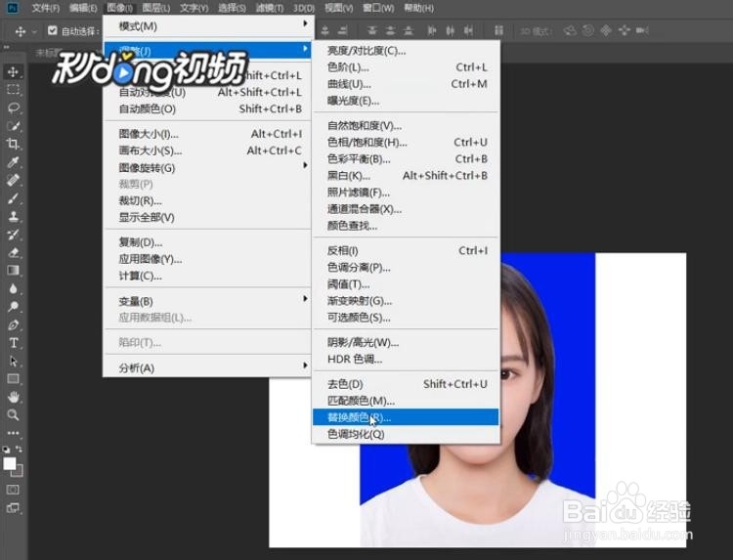
Task: Select the Eraser tool
Action: coord(13,252)
